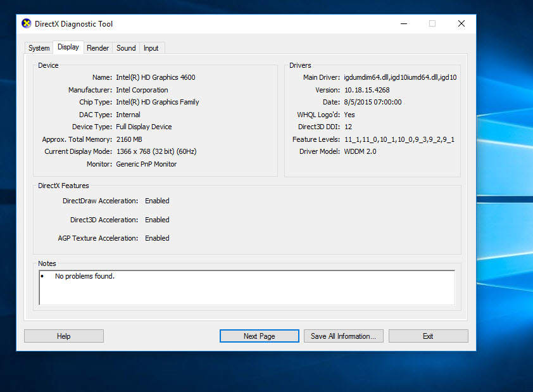
Task: Click the main driver 'igdumdim64.dll' value
Action: pos(400,77)
